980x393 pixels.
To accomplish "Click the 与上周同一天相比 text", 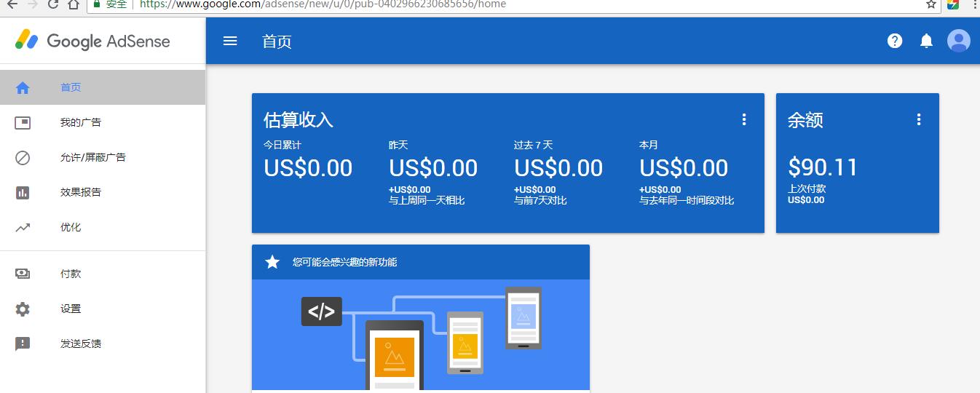I will coord(427,200).
